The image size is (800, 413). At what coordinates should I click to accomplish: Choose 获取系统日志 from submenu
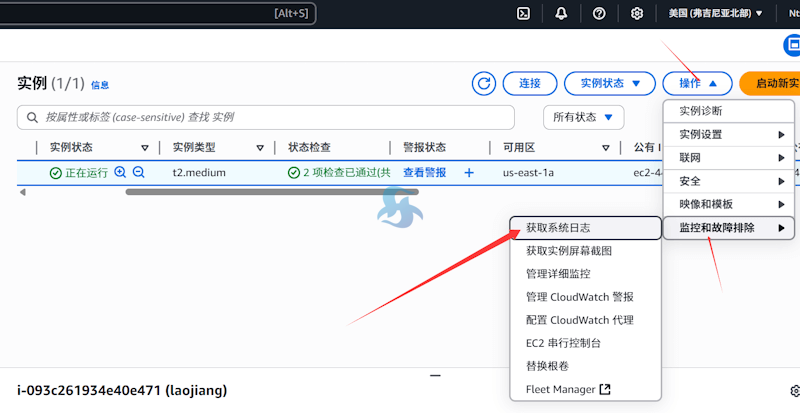586,228
